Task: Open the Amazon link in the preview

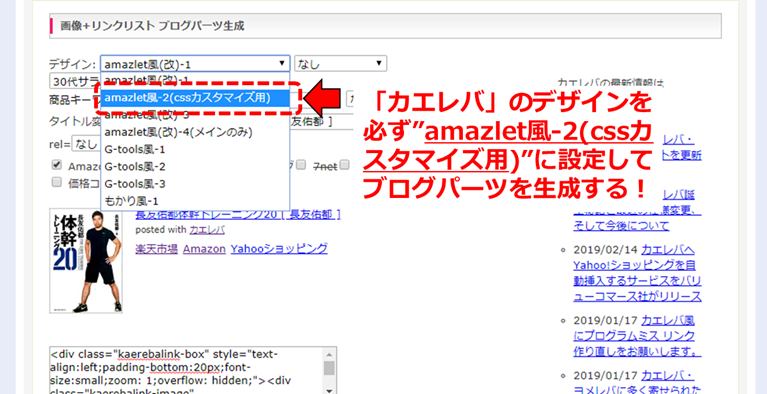Action: point(204,249)
